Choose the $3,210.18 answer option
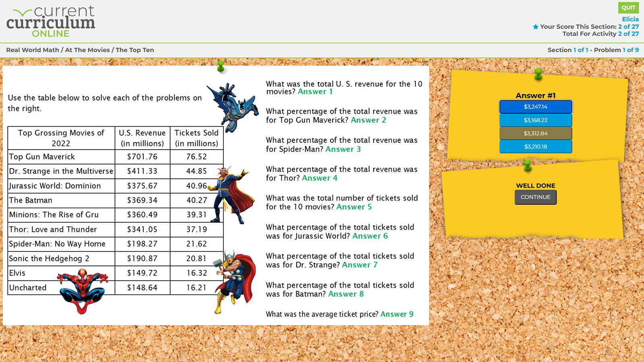 click(535, 147)
